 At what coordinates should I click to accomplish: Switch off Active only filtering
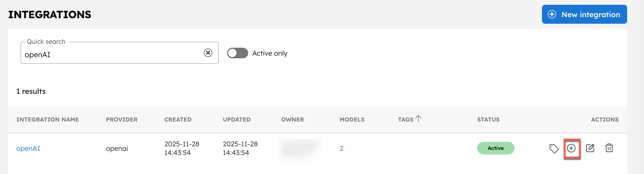click(237, 53)
